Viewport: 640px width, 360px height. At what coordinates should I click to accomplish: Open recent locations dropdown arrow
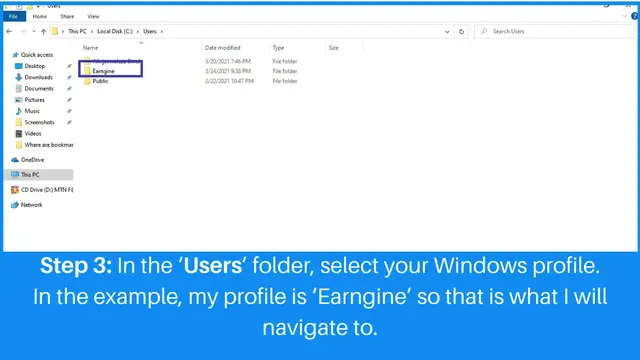pos(33,31)
